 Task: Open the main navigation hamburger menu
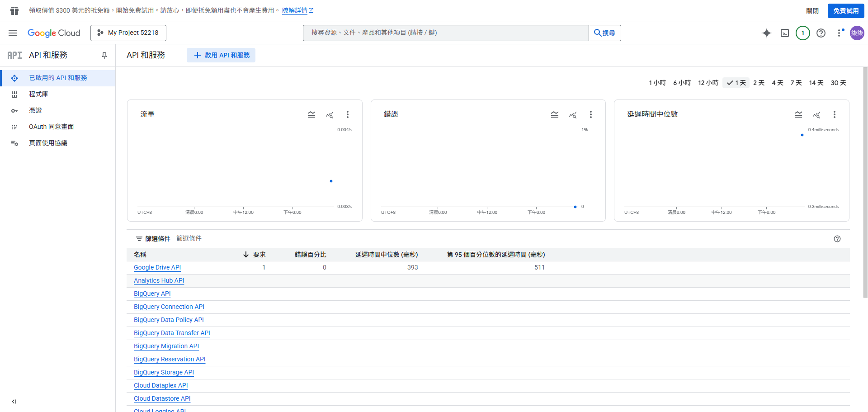(13, 33)
